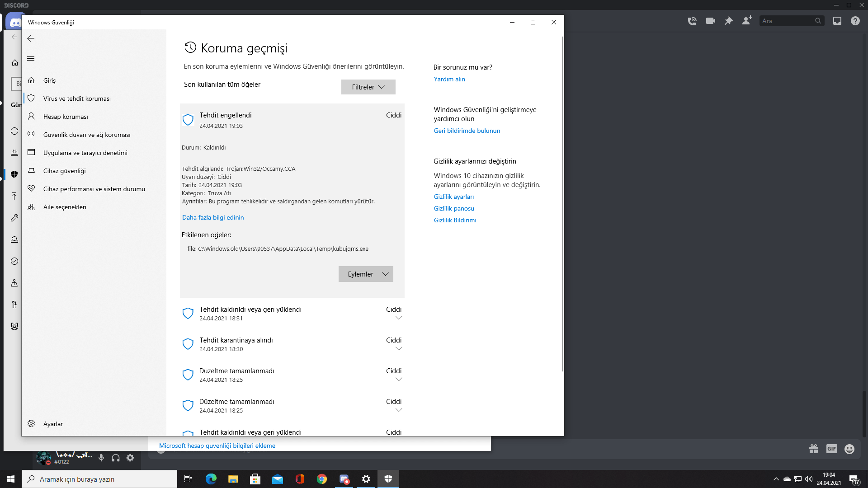The image size is (868, 488).
Task: Expand the threat entry dated 18:31
Action: pyautogui.click(x=292, y=314)
